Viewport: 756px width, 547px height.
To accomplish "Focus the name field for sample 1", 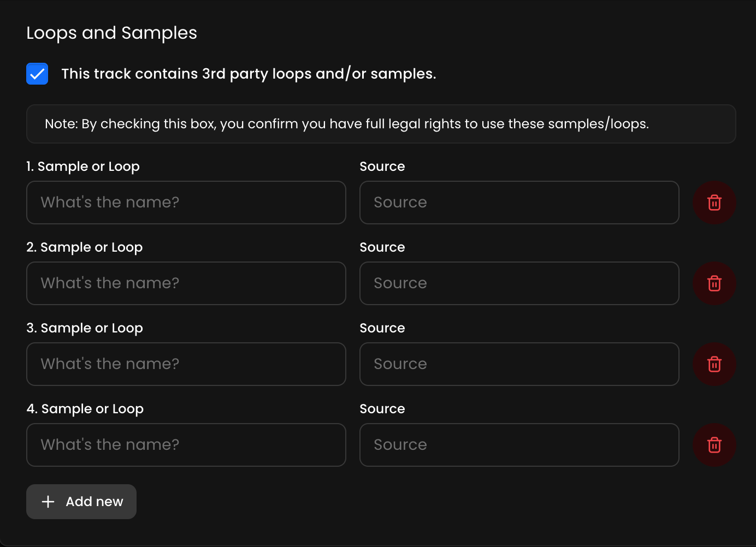I will [x=186, y=203].
